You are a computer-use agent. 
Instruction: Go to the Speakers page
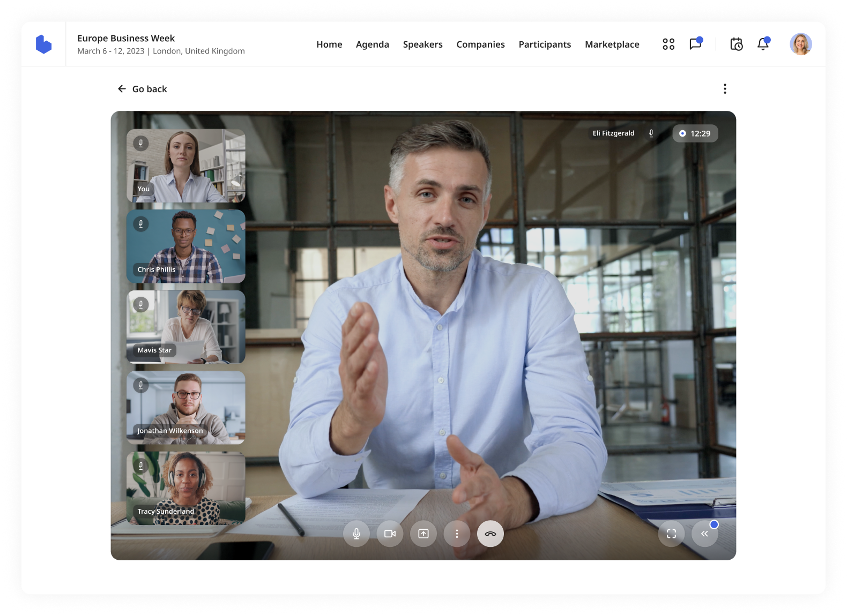point(423,44)
